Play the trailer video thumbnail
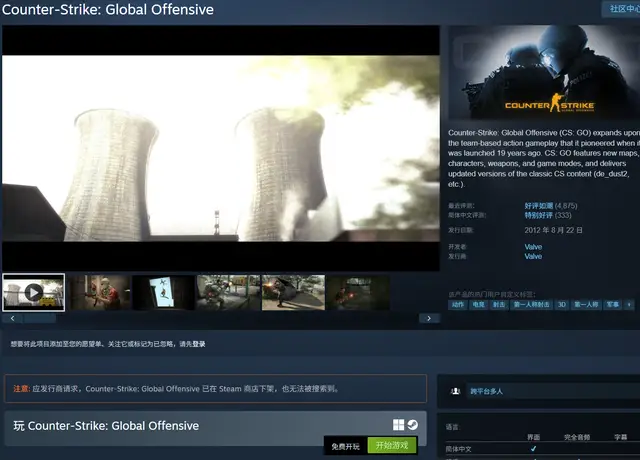 pos(33,292)
